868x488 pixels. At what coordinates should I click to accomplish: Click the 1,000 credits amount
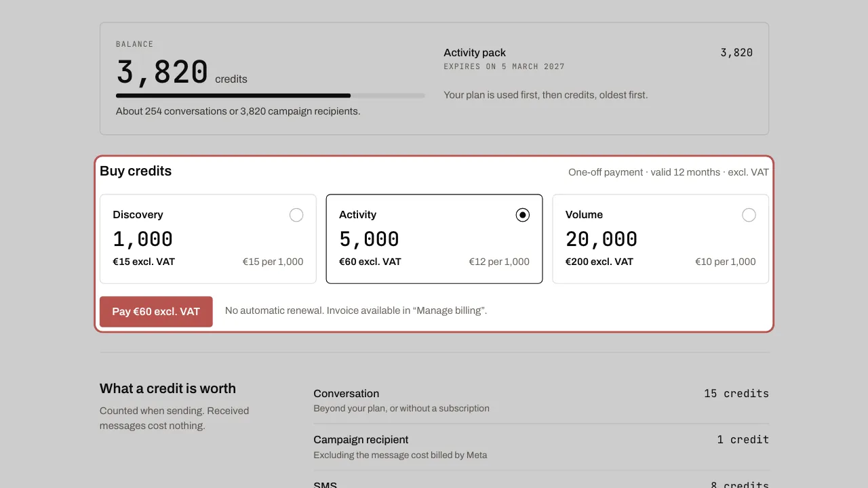[143, 239]
